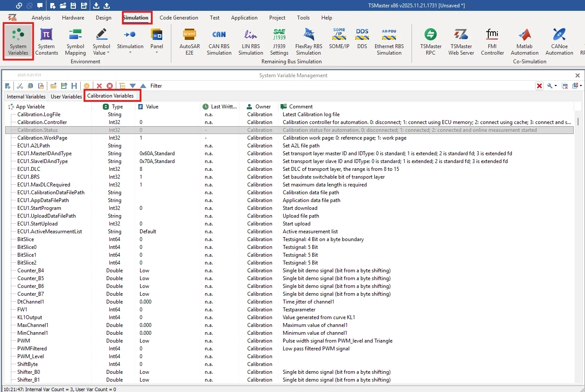
Task: Open DDS simulation tool
Action: click(x=362, y=39)
